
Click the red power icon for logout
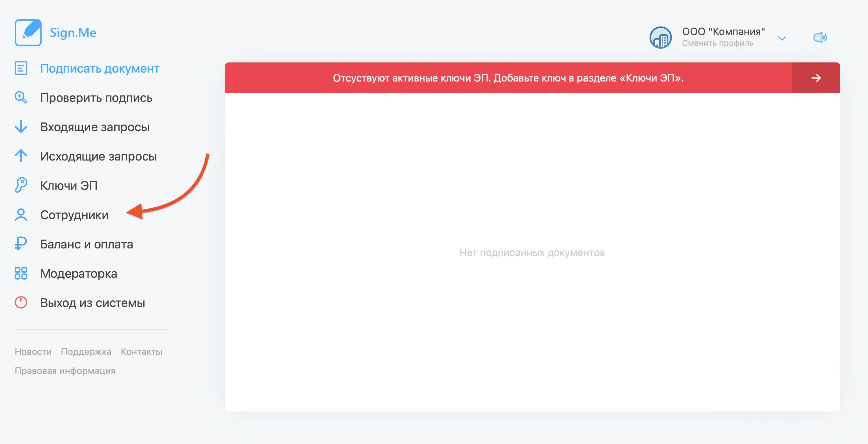click(21, 302)
